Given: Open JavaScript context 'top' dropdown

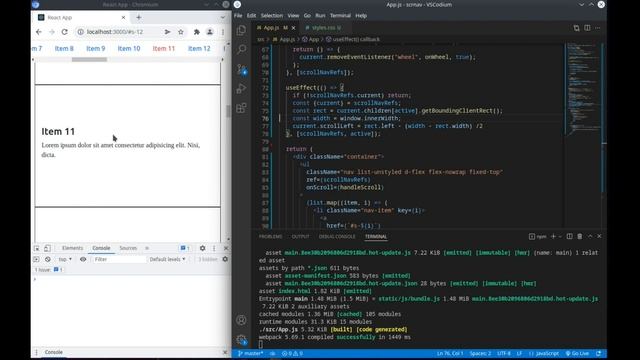Looking at the screenshot, I should click(65, 259).
